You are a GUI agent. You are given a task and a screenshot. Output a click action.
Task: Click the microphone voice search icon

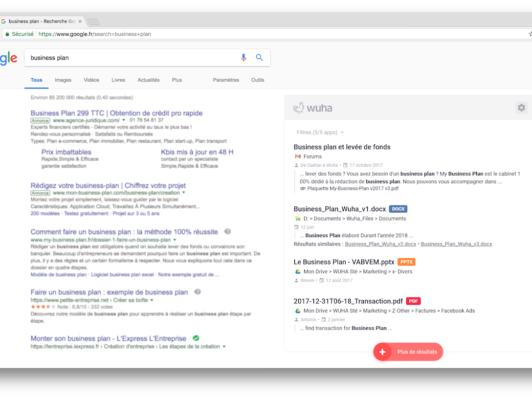coord(244,58)
